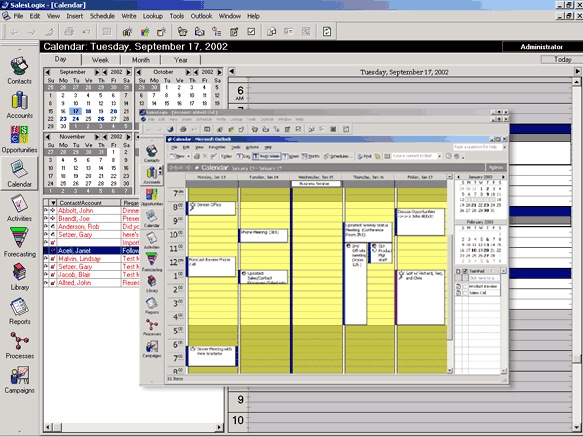Click Schedules button in Outlook toolbar
The width and height of the screenshot is (583, 437).
click(338, 156)
